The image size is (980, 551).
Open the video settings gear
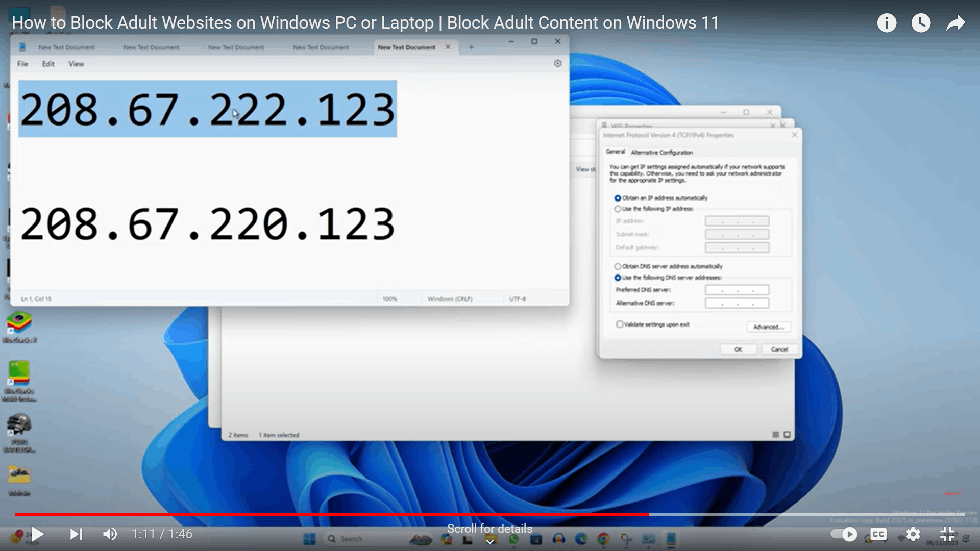coord(913,534)
